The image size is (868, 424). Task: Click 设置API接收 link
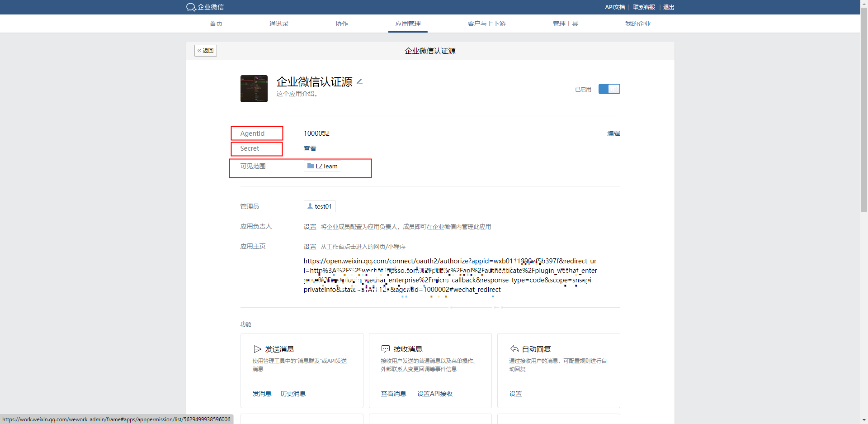tap(434, 394)
